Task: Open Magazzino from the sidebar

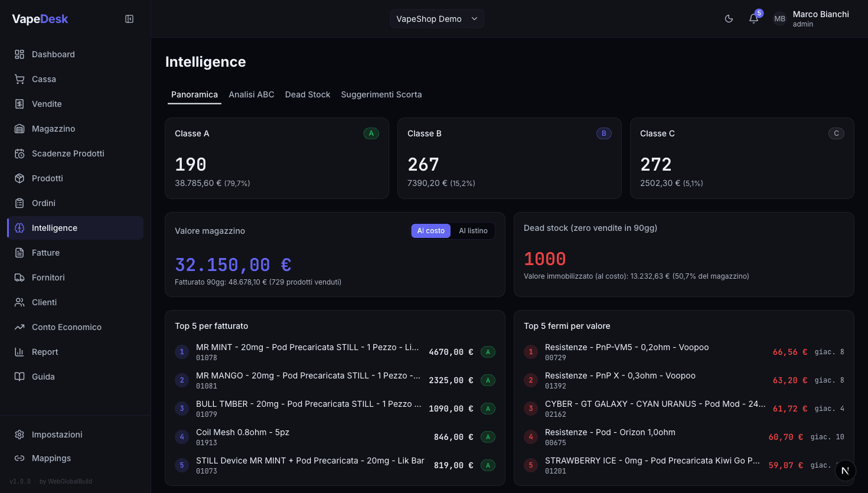Action: (x=53, y=128)
